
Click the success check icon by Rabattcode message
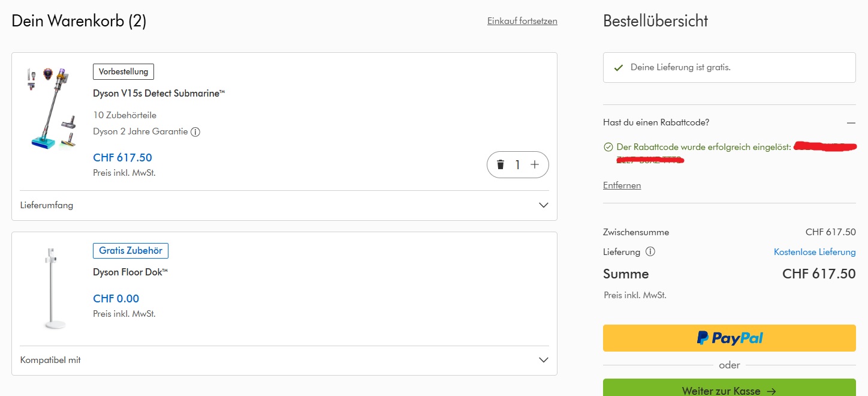click(x=608, y=147)
